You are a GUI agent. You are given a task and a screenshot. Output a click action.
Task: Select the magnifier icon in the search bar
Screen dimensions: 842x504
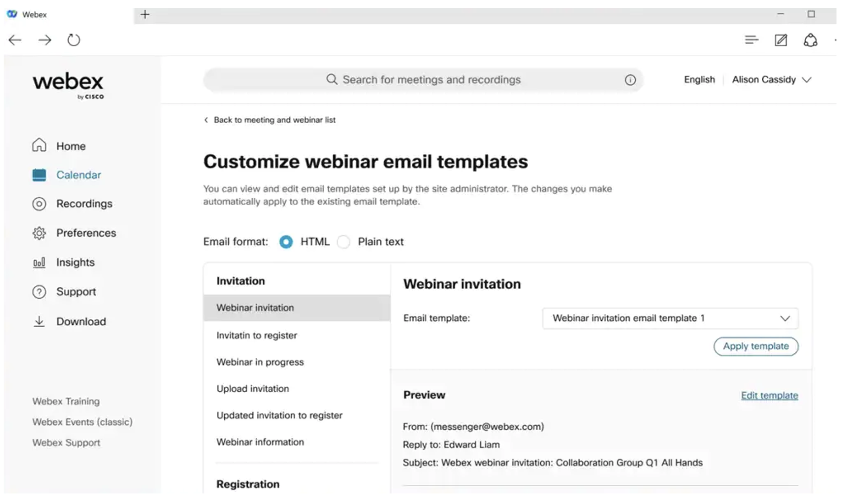pos(332,79)
